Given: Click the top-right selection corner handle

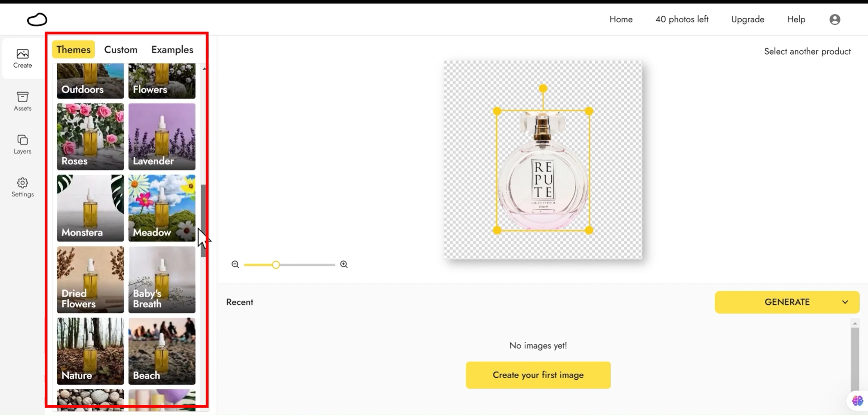Looking at the screenshot, I should (589, 111).
